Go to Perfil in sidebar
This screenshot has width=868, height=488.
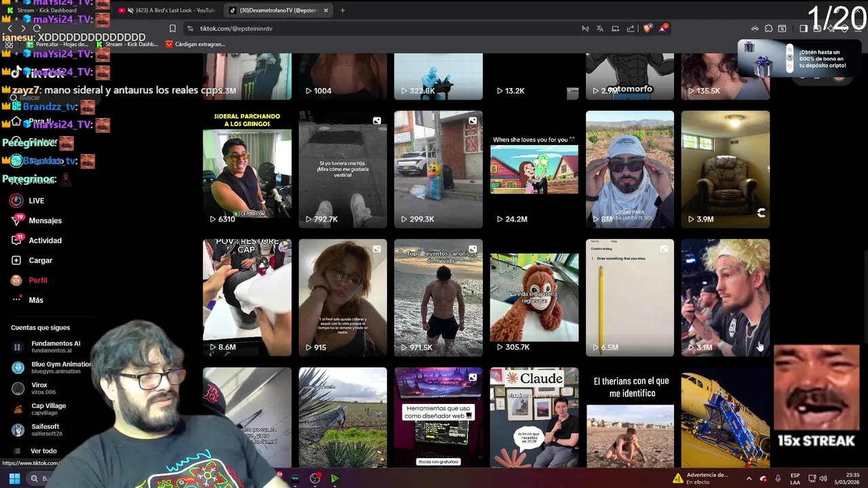(29, 280)
